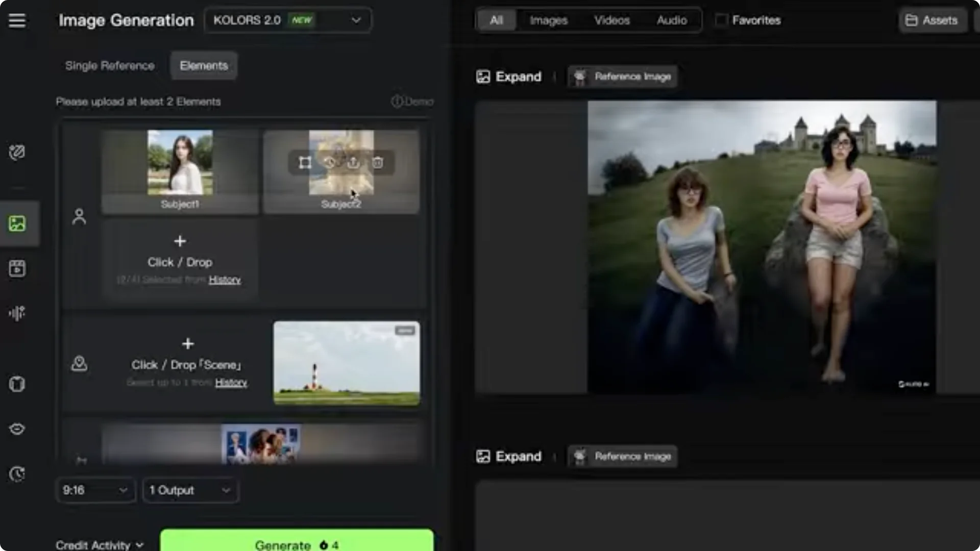Upload a new image via Subject2's upload icon
The width and height of the screenshot is (980, 551).
click(x=353, y=163)
